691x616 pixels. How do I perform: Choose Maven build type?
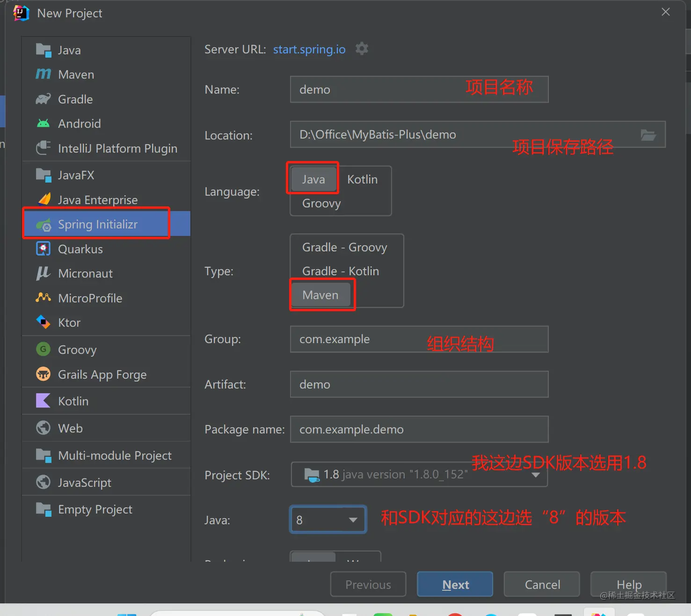(320, 295)
